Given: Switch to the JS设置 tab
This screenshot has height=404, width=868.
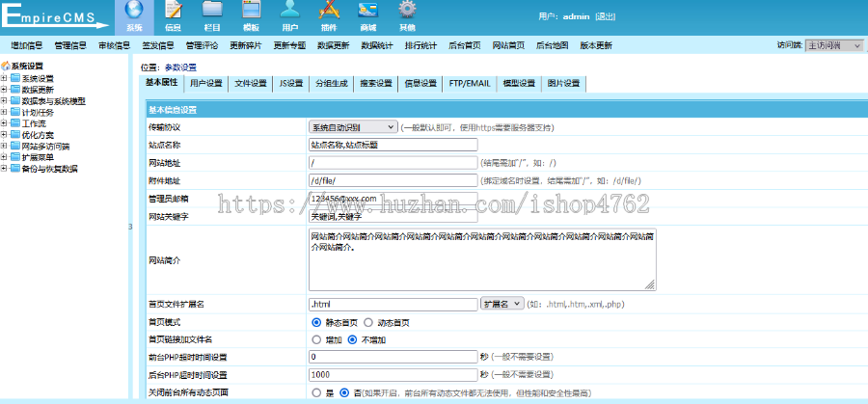Looking at the screenshot, I should coord(291,84).
